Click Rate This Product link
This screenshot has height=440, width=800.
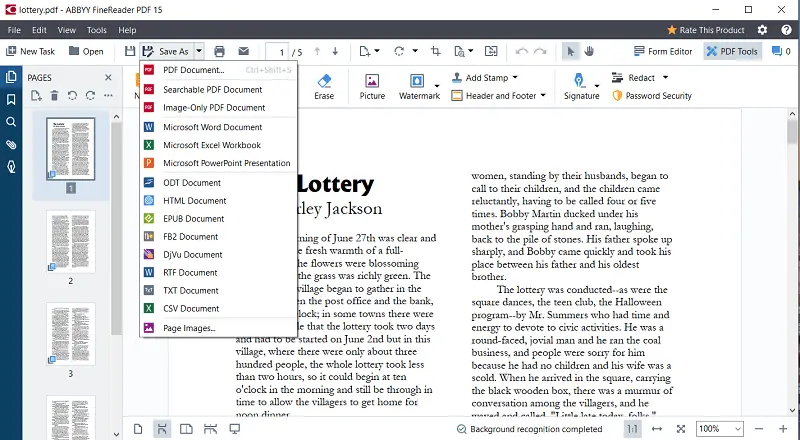pyautogui.click(x=707, y=30)
